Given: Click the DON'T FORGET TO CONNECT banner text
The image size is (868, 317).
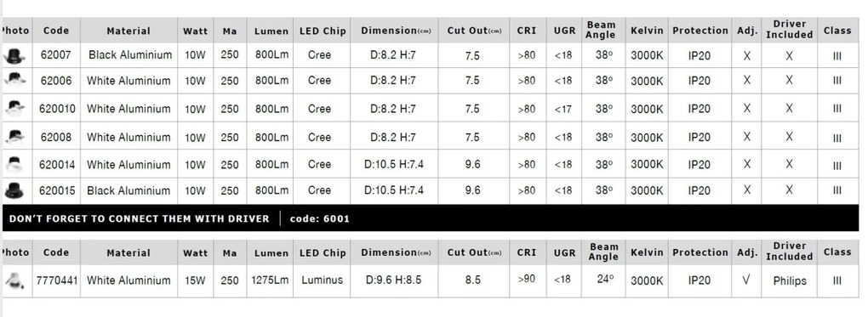Looking at the screenshot, I should (140, 218).
